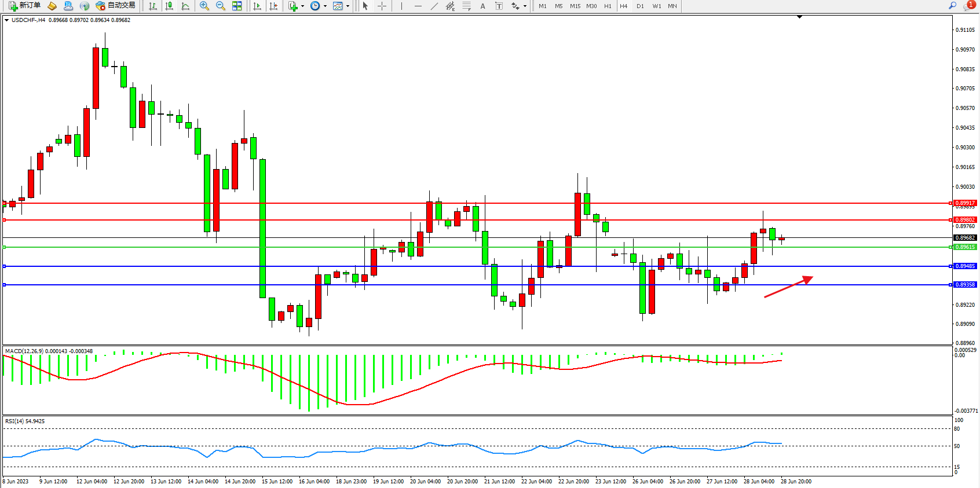The width and height of the screenshot is (980, 488).
Task: Expand the chart periods clock dropdown
Action: pos(325,6)
